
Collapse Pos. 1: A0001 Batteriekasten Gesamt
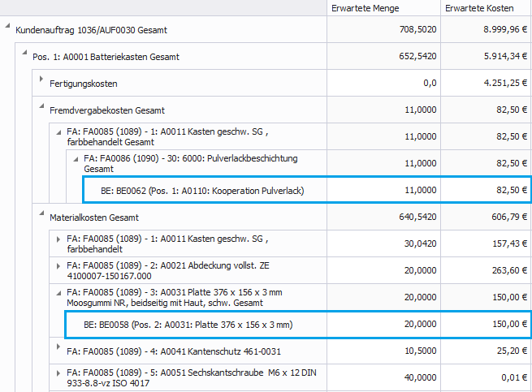click(x=25, y=56)
